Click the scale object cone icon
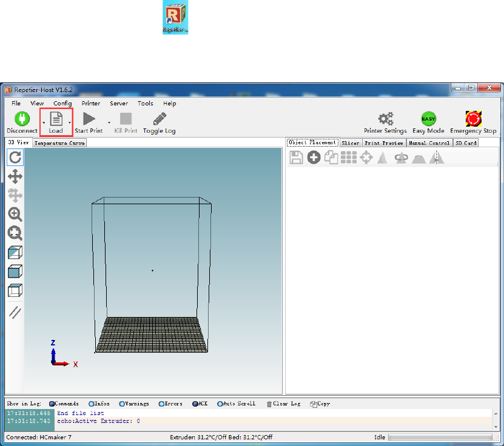Image resolution: width=504 pixels, height=446 pixels. click(x=383, y=158)
